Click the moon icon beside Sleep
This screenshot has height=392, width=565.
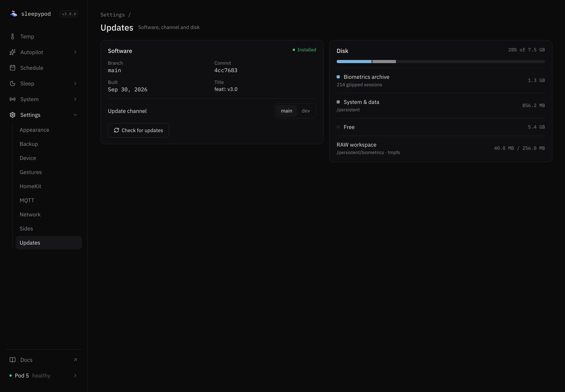coord(13,83)
